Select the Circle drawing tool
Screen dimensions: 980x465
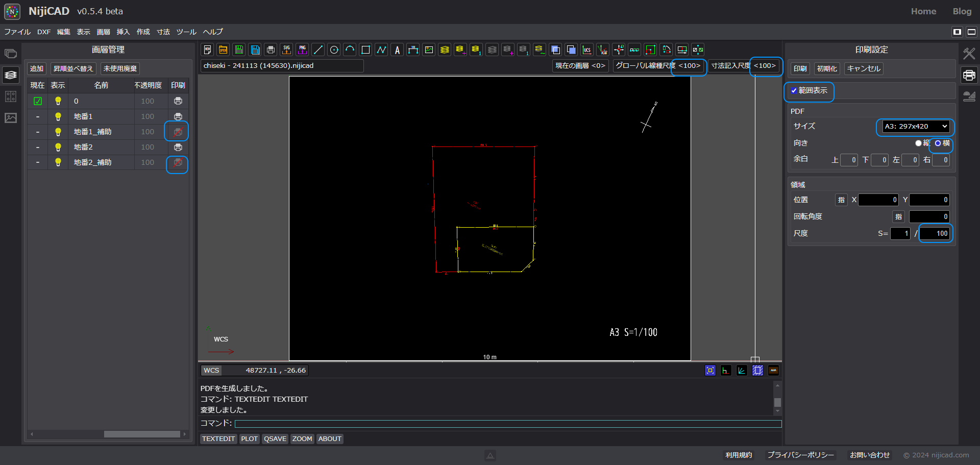pos(334,50)
